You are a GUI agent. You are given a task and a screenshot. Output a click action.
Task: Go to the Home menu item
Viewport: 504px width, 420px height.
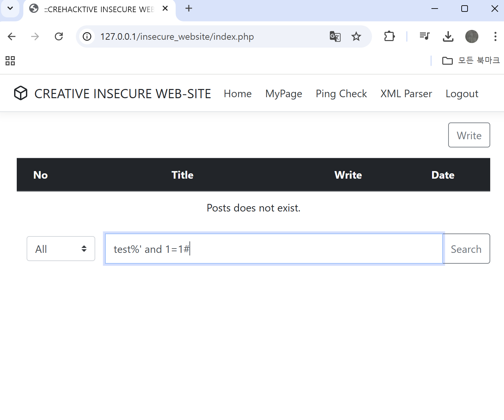click(x=238, y=94)
